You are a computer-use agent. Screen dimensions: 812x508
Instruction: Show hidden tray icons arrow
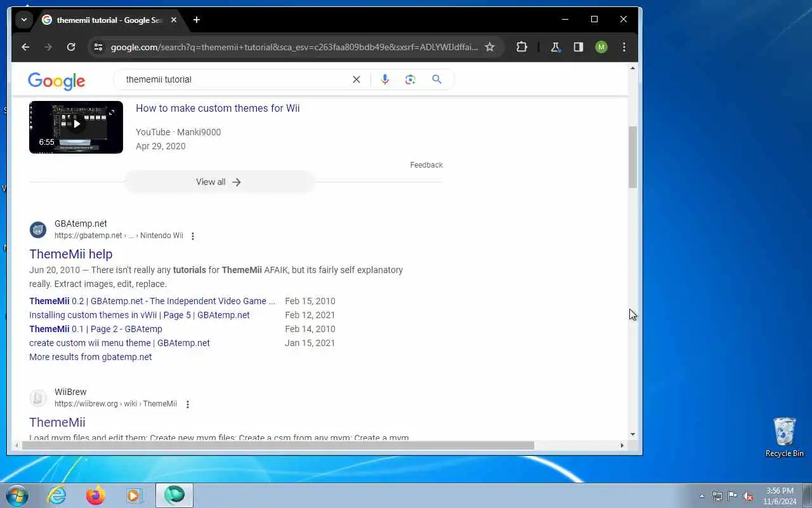coord(702,496)
